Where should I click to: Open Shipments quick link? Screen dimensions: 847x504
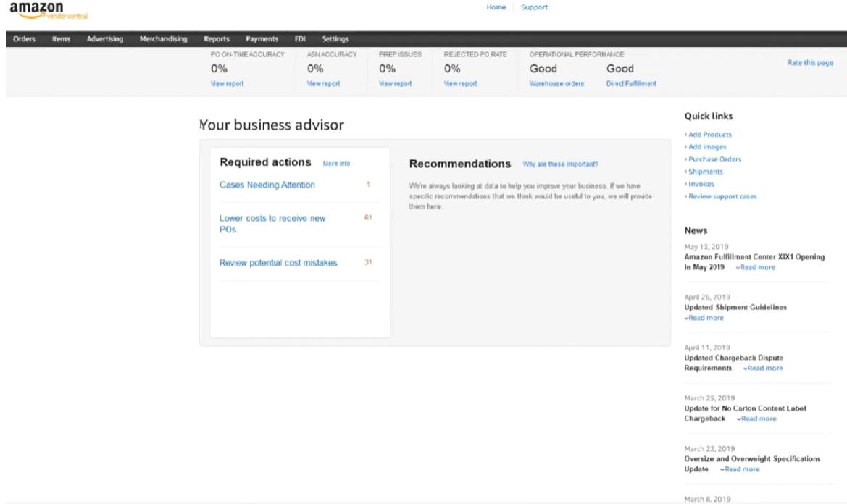706,172
